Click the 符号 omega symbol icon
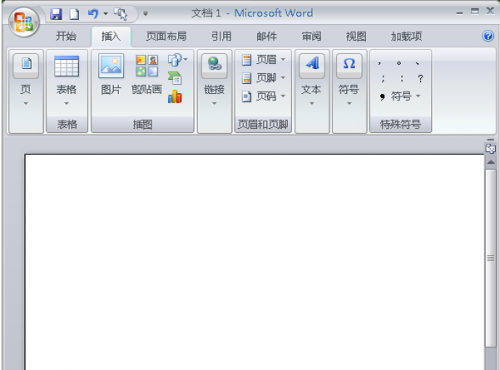The image size is (500, 370). [349, 66]
